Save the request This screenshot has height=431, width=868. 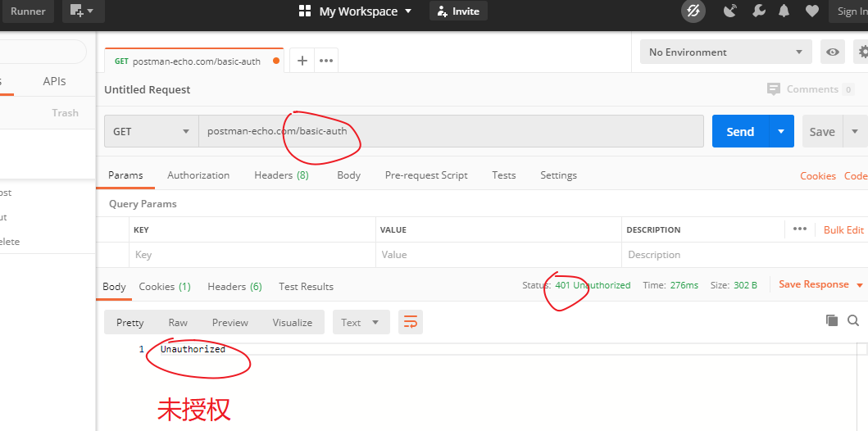click(x=822, y=132)
